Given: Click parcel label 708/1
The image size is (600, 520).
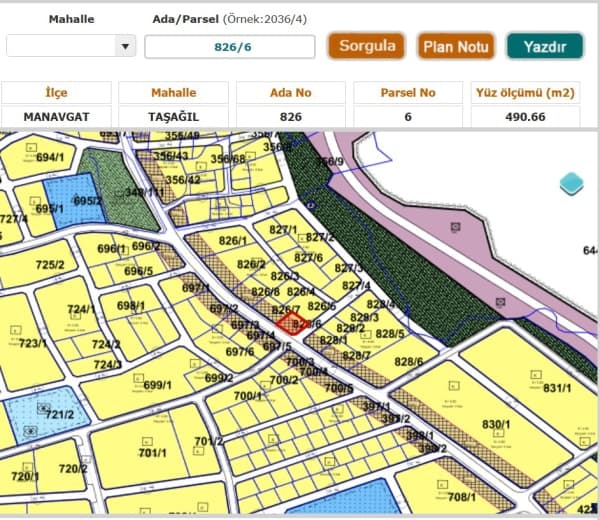Looking at the screenshot, I should point(462,497).
